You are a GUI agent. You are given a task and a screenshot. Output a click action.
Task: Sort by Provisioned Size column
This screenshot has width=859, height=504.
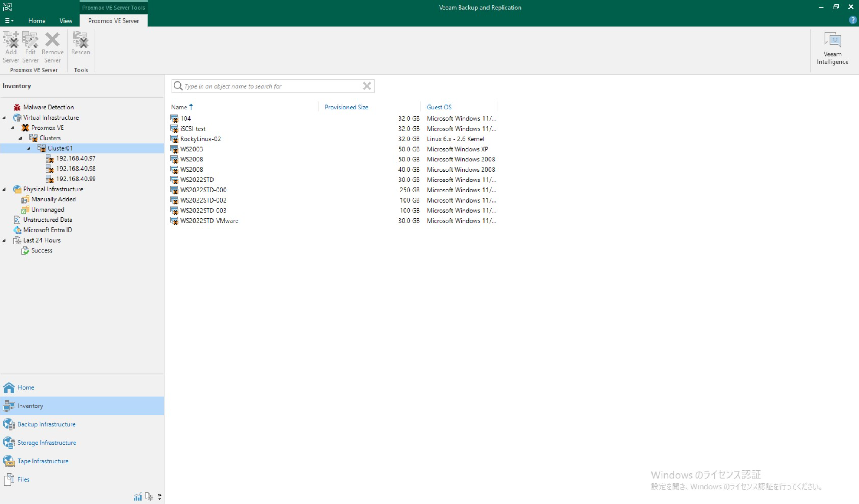(346, 107)
